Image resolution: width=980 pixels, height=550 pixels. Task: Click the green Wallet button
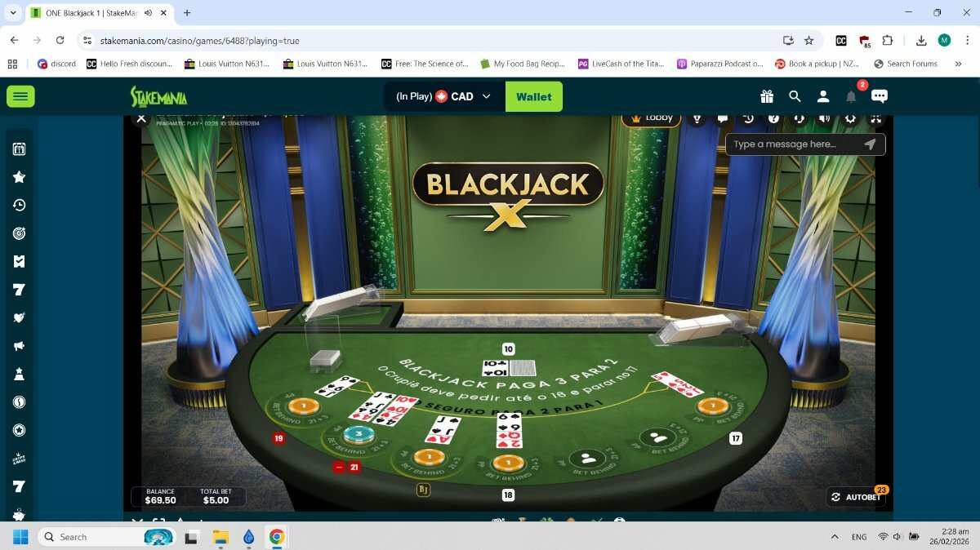click(x=534, y=96)
